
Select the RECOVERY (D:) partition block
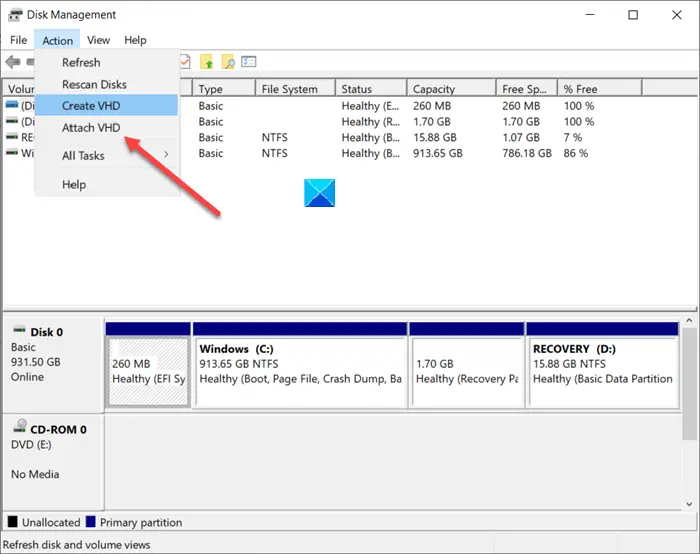click(603, 371)
